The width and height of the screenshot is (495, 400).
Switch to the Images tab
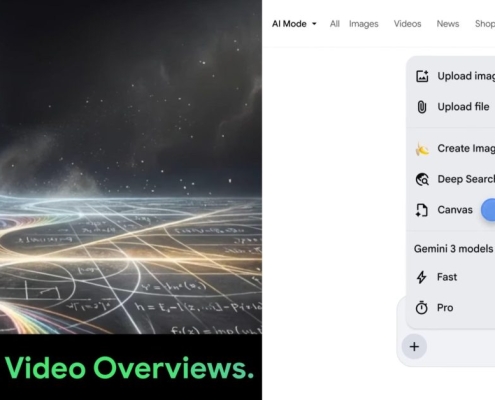click(364, 24)
